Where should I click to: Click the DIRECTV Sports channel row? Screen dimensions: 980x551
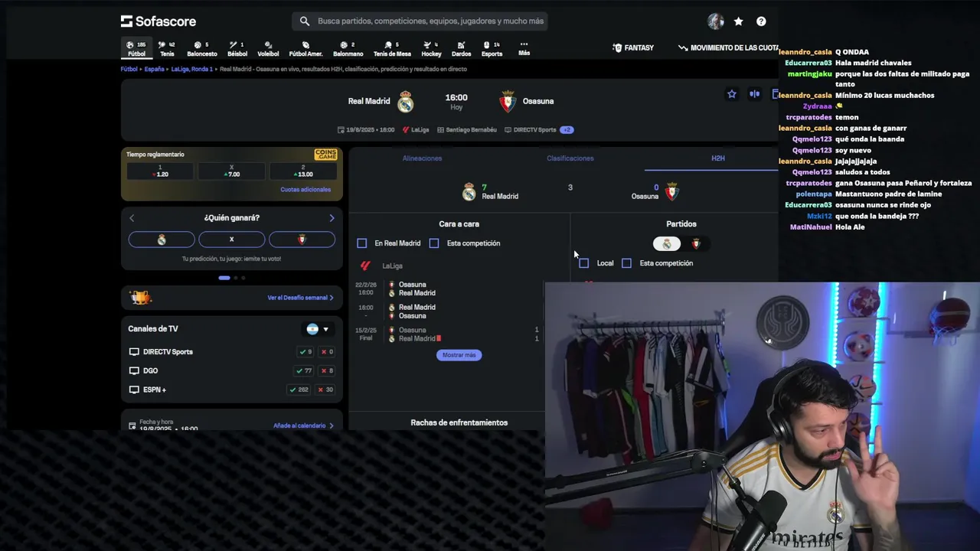(231, 352)
